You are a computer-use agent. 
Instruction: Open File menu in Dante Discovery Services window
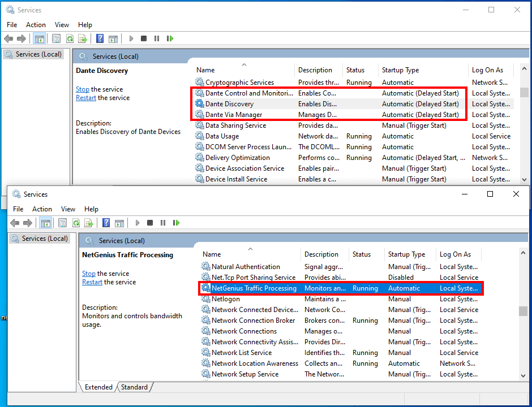click(12, 25)
